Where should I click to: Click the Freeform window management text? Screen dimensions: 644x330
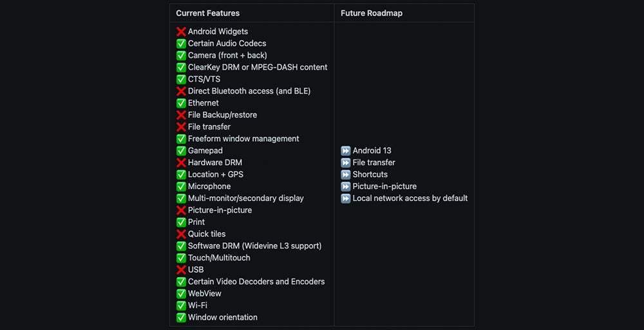click(243, 139)
